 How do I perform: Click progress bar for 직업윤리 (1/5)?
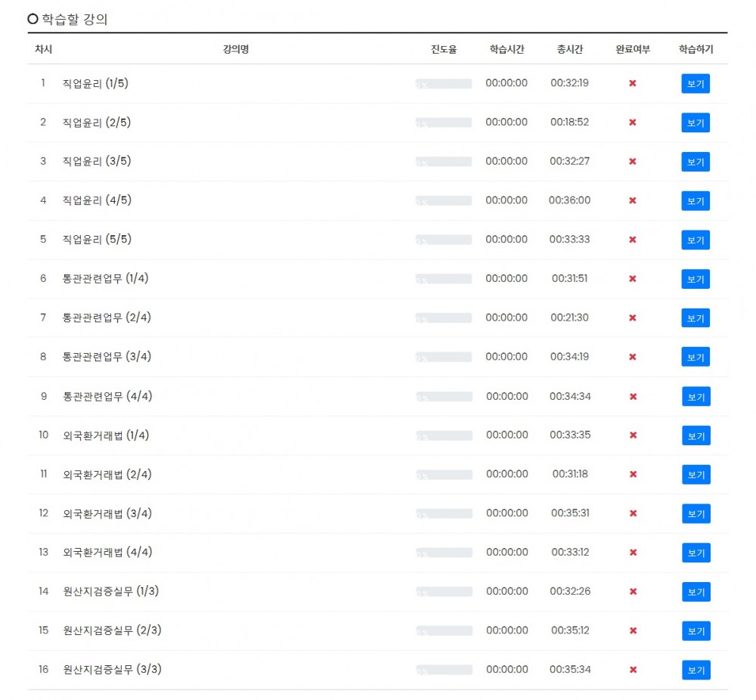coord(444,84)
